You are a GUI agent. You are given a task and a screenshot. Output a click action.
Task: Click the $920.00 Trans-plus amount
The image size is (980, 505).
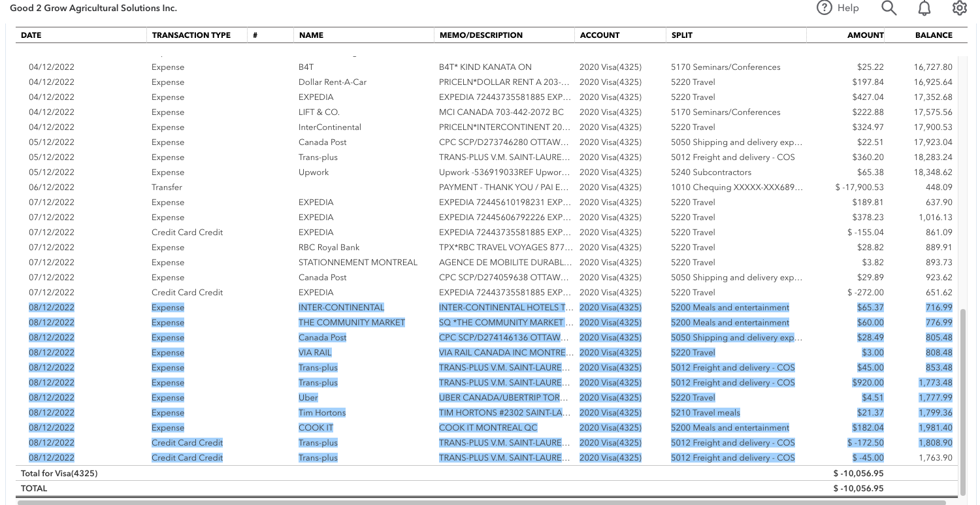(868, 383)
